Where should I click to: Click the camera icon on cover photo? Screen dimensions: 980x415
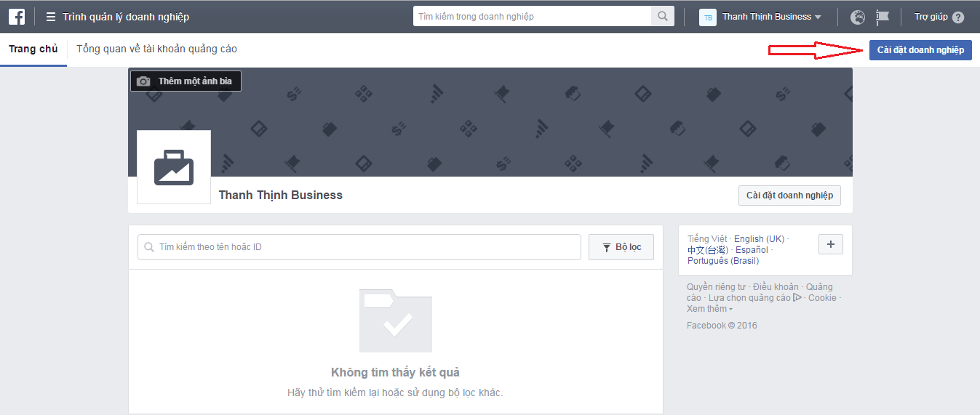(143, 81)
